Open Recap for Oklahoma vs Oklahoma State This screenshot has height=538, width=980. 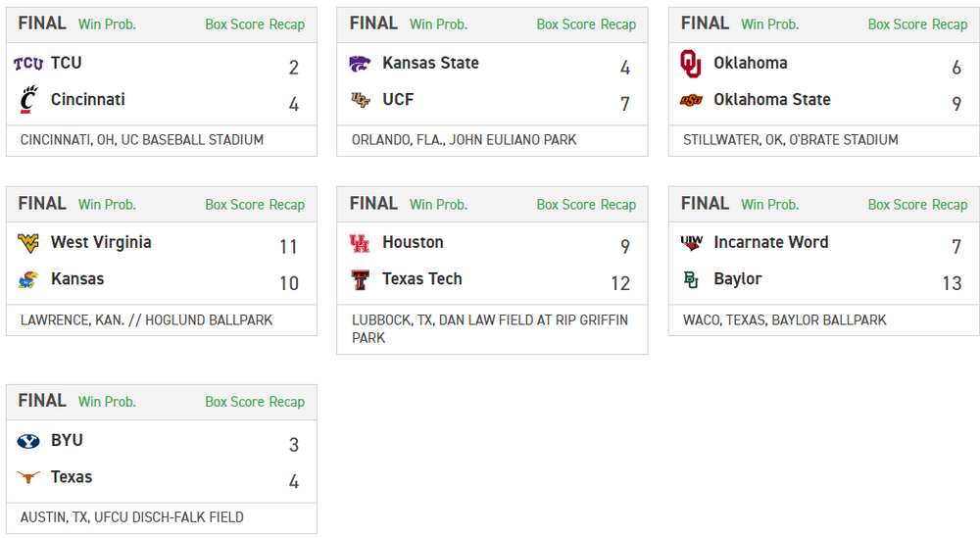click(950, 24)
